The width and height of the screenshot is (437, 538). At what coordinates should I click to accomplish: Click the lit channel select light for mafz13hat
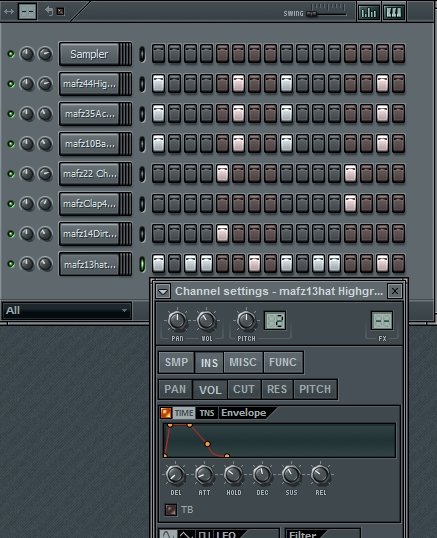142,264
